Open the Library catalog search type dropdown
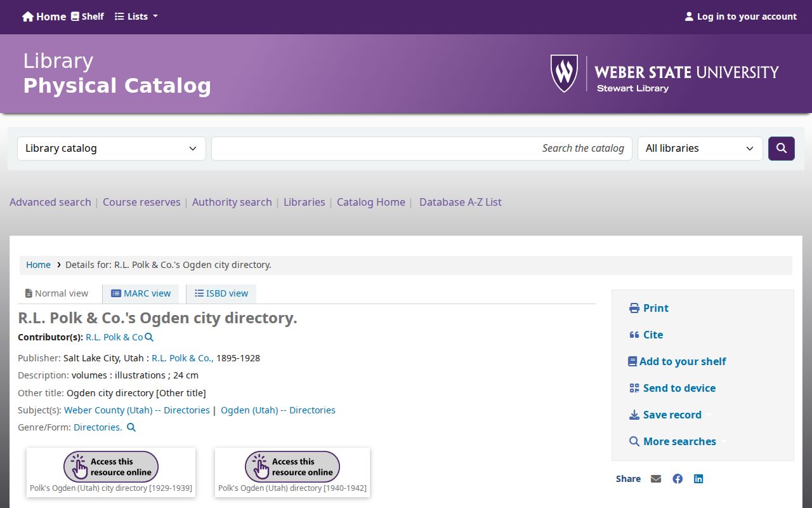The width and height of the screenshot is (812, 508). pos(112,149)
